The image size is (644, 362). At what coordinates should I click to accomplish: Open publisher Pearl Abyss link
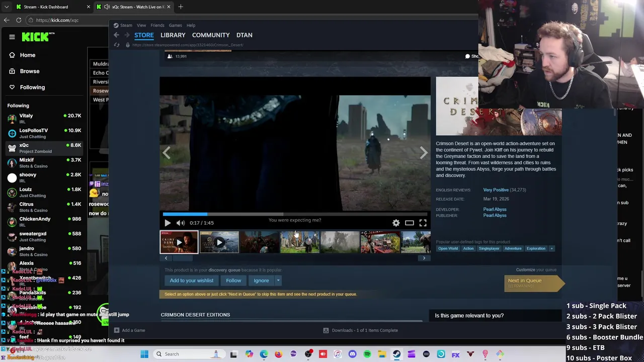pos(495,215)
